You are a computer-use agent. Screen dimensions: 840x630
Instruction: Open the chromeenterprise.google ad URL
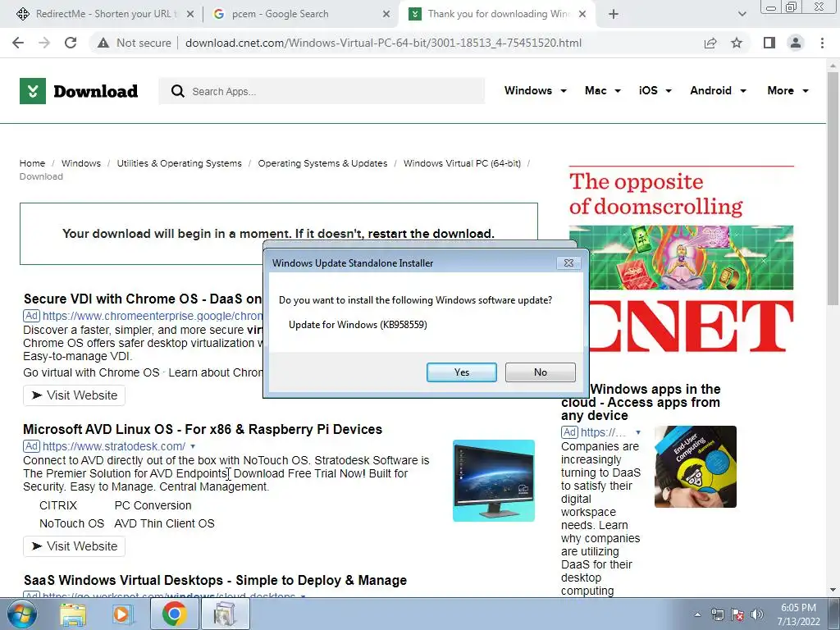point(153,316)
